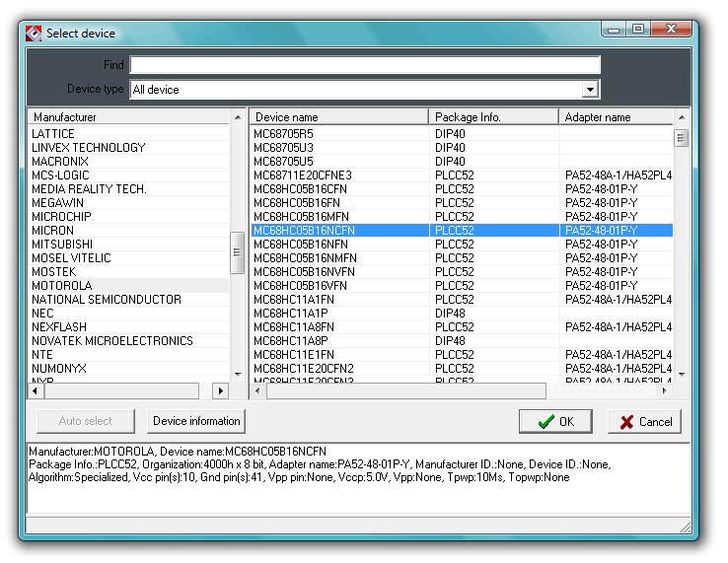
Task: Click the device details text area
Action: pos(358,478)
